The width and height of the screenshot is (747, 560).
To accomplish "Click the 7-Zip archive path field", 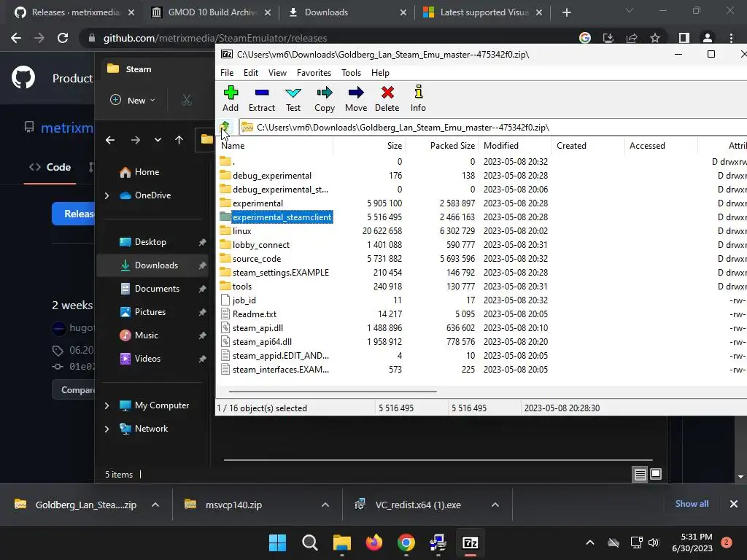I will pos(493,127).
